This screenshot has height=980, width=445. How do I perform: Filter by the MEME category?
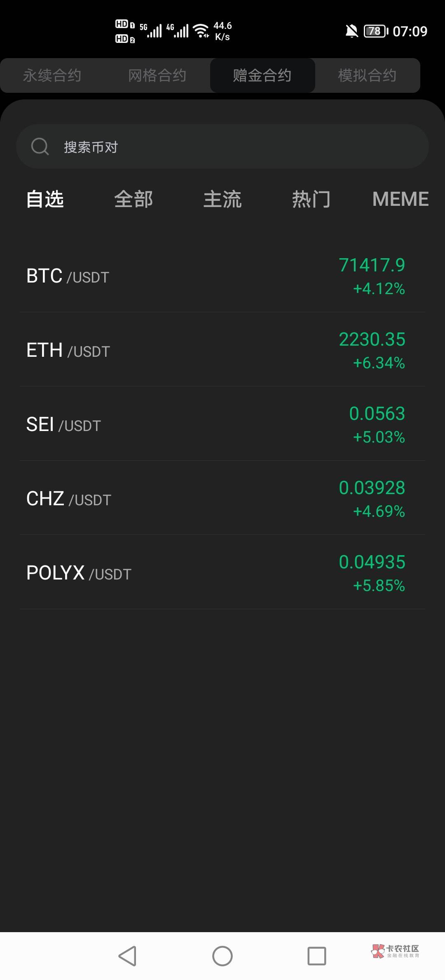[400, 199]
